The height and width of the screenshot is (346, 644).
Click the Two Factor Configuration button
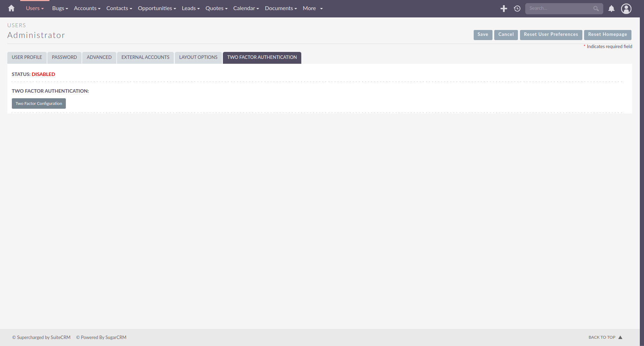click(38, 103)
